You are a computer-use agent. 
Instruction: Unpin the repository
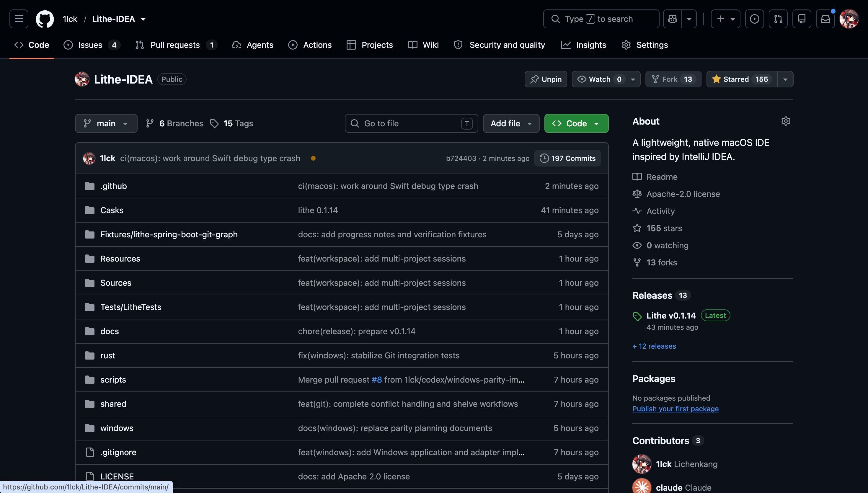(x=546, y=79)
